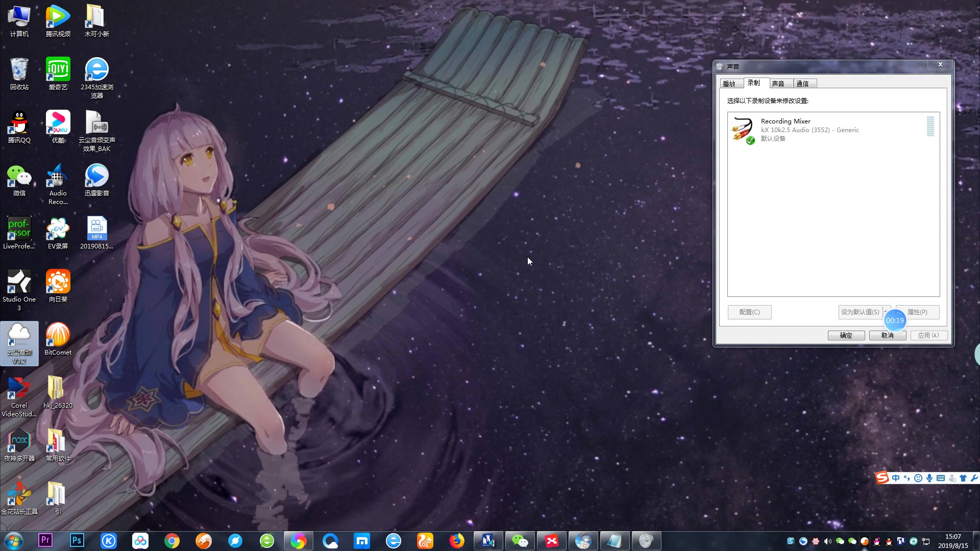
Task: Open the 通信 communications tab
Action: coord(802,84)
